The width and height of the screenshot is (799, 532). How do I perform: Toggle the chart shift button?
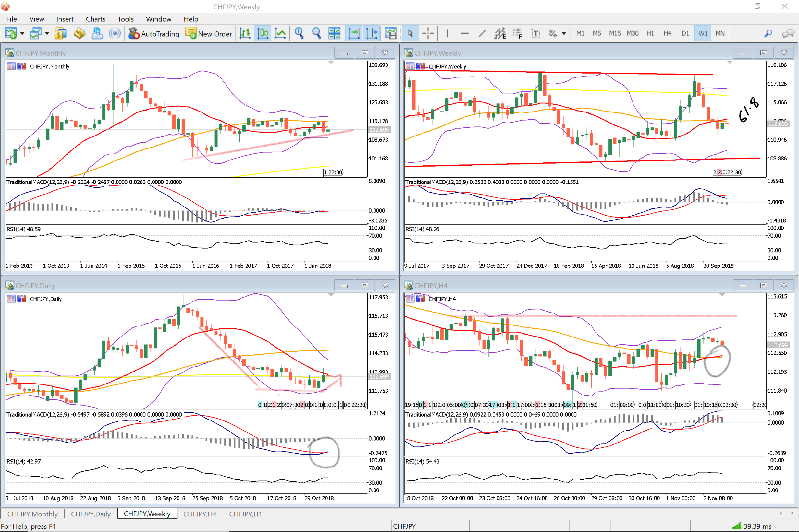tap(372, 33)
